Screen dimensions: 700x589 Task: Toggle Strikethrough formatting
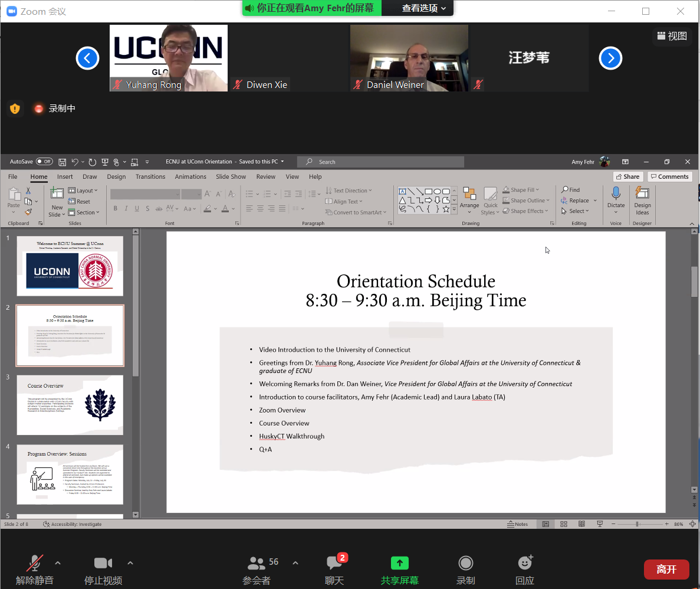pyautogui.click(x=159, y=209)
